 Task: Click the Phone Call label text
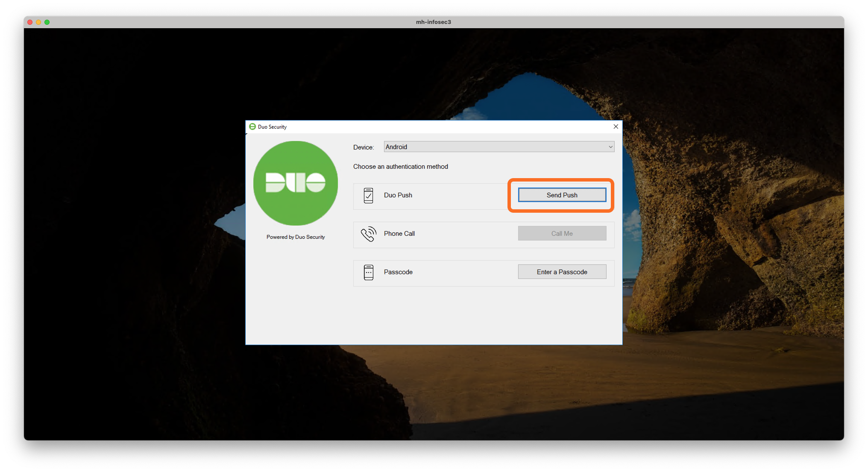pos(399,234)
